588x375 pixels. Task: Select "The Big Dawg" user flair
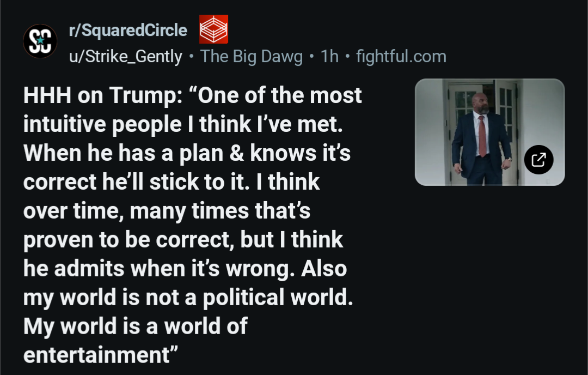point(252,56)
